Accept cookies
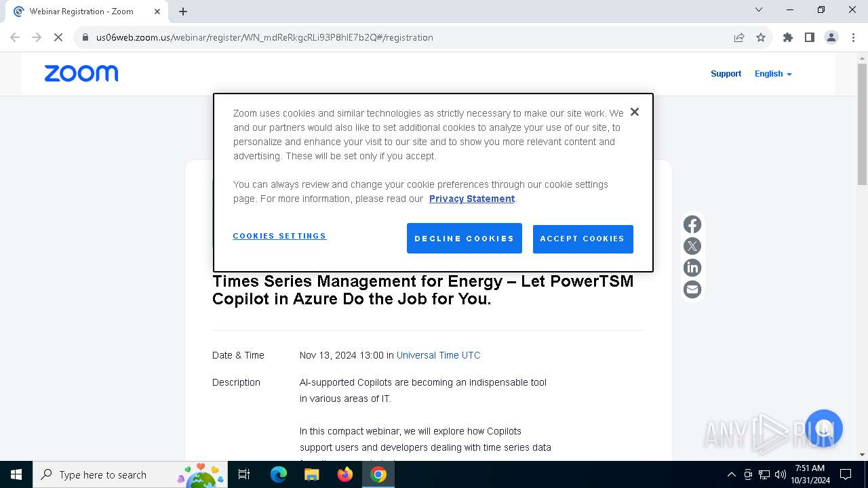Viewport: 868px width, 488px height. (x=583, y=239)
